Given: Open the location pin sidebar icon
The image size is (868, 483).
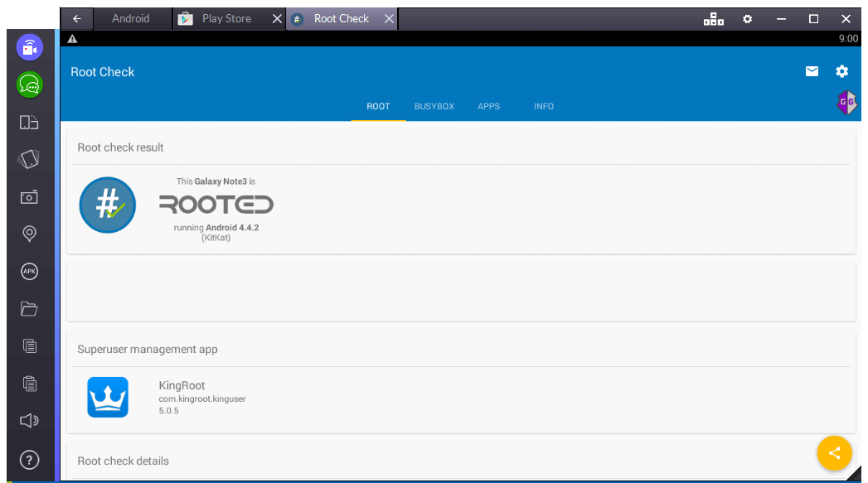Looking at the screenshot, I should (x=29, y=234).
